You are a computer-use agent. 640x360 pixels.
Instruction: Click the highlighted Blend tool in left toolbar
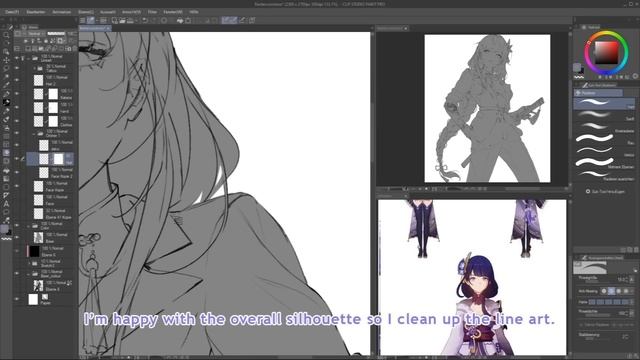[6, 152]
